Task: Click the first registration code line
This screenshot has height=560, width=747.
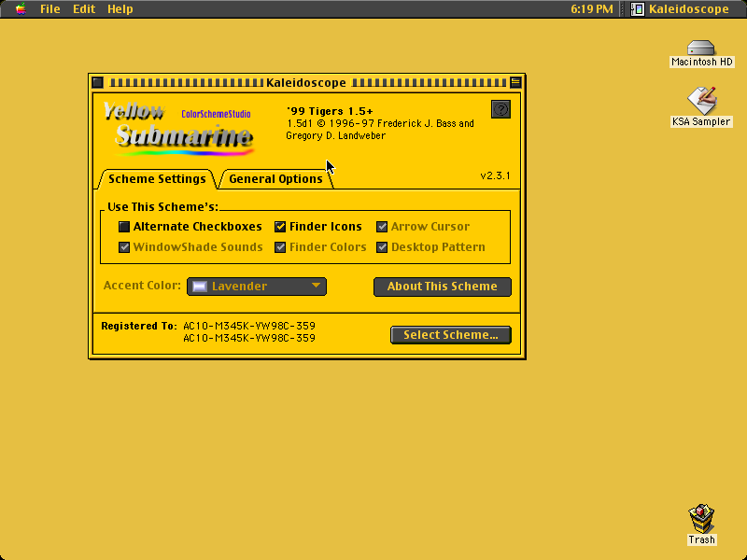Action: (249, 326)
